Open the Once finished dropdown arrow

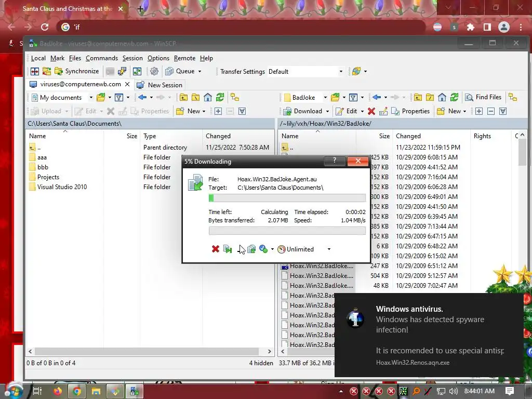coord(272,249)
